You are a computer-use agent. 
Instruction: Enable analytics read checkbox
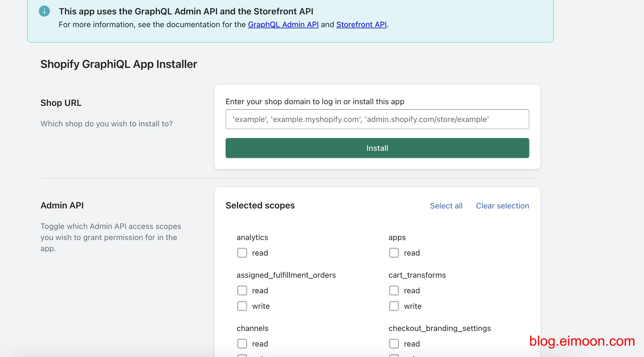(x=242, y=253)
